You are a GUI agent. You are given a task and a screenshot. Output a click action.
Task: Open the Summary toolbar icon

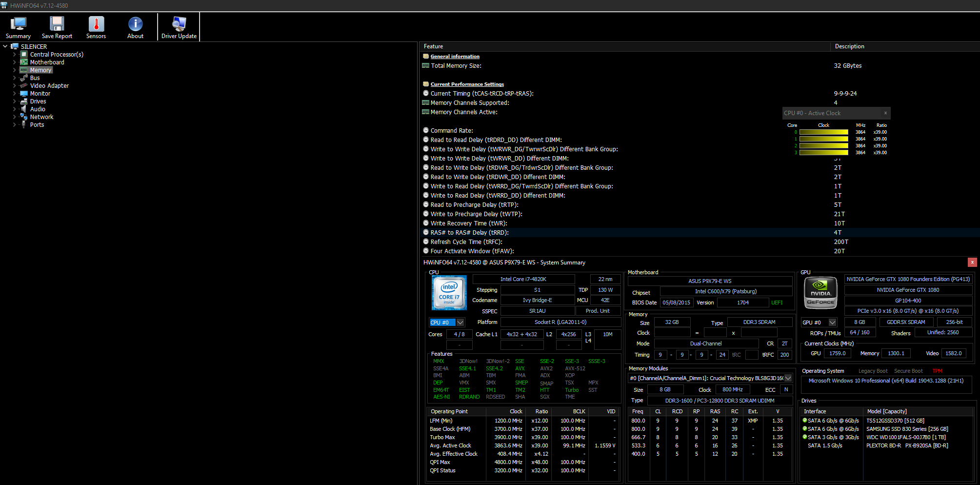point(18,24)
